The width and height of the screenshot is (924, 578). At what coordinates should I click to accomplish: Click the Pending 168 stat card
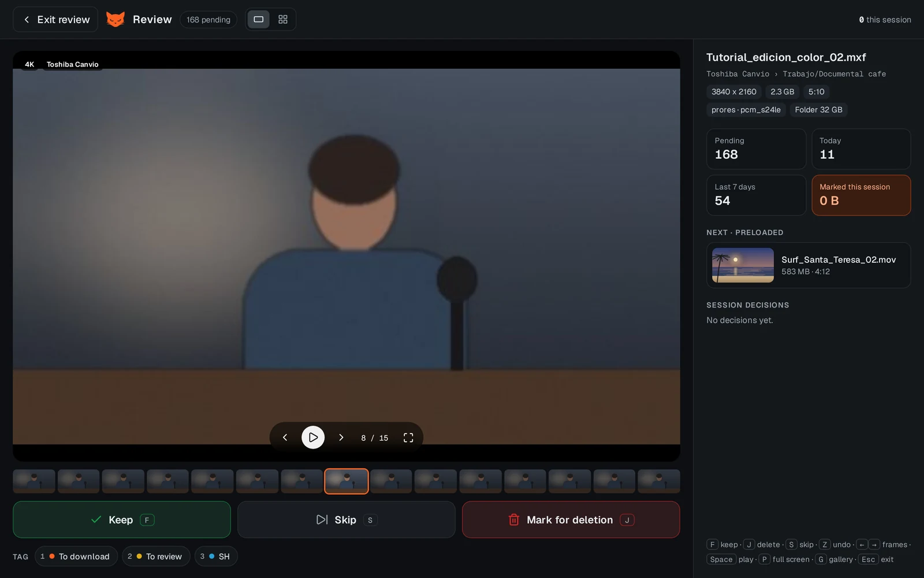pyautogui.click(x=756, y=149)
